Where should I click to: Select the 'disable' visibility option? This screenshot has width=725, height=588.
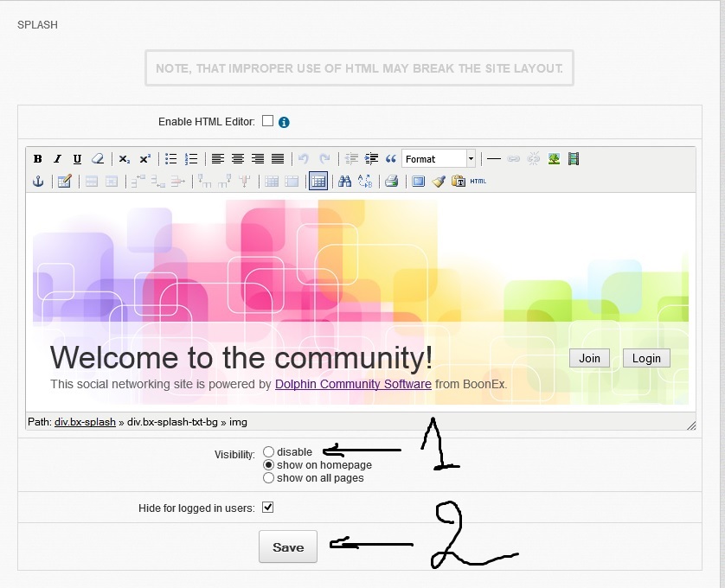[268, 451]
